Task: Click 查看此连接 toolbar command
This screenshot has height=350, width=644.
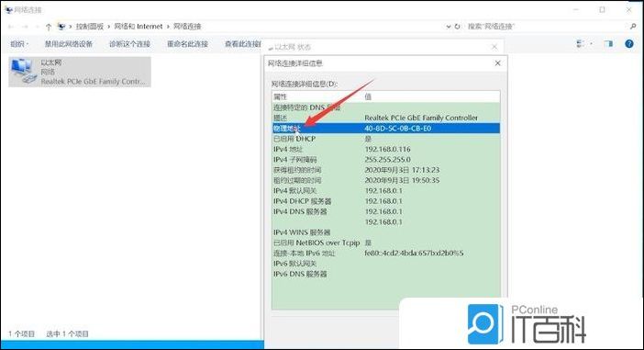Action: coord(243,44)
